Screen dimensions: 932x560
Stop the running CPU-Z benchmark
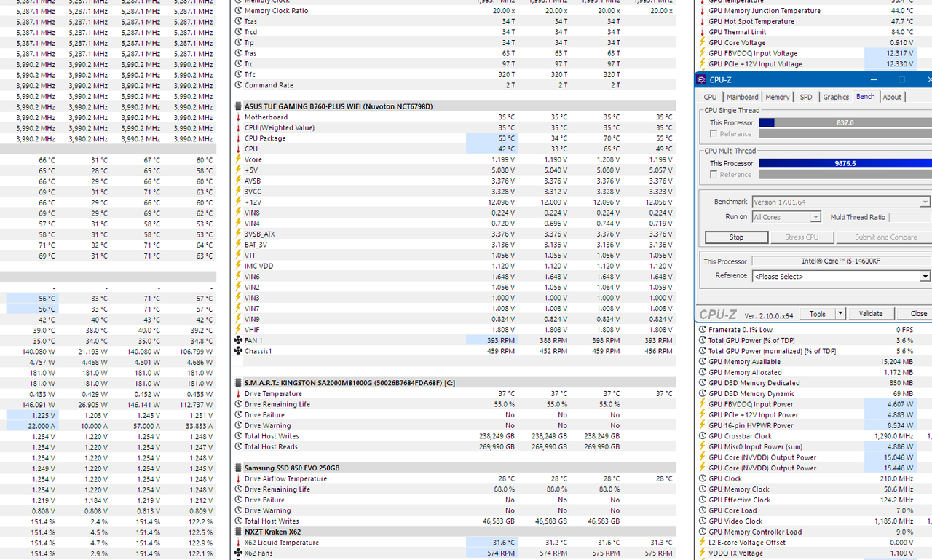pyautogui.click(x=736, y=237)
